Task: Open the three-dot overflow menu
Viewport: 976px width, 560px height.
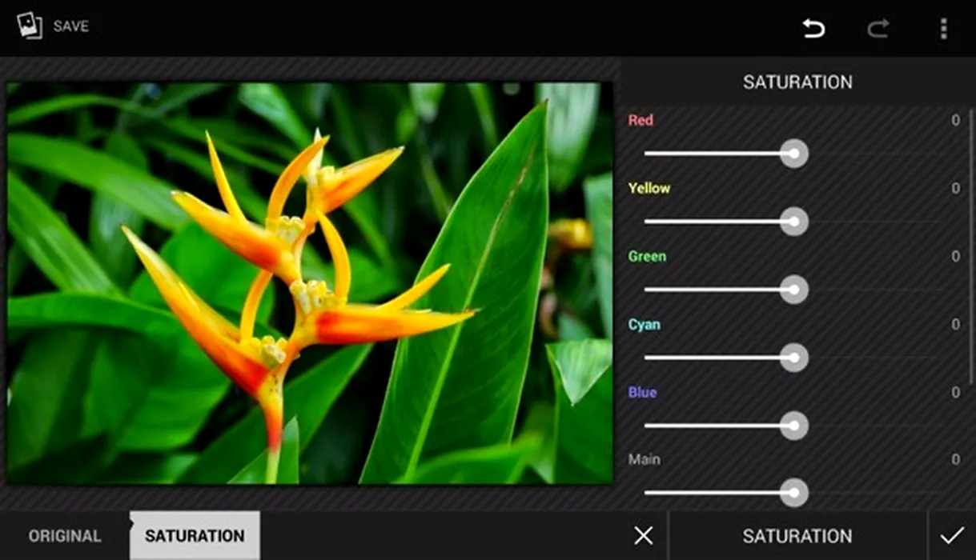Action: (x=943, y=29)
